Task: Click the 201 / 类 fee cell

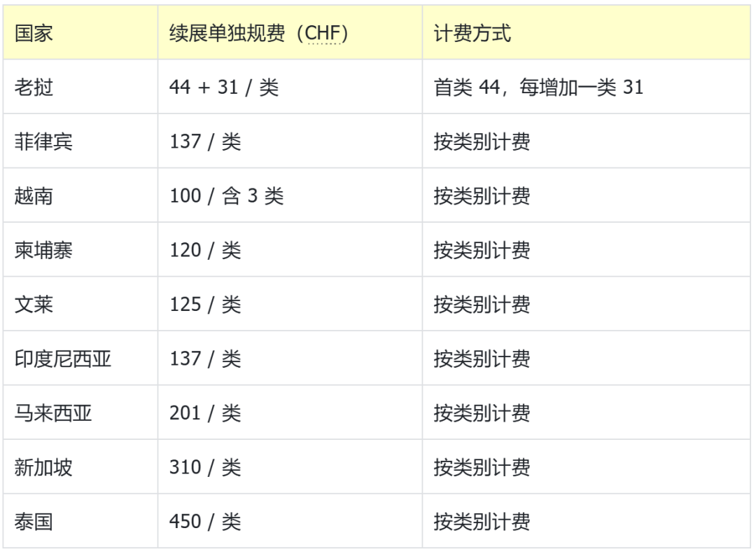Action: 290,413
